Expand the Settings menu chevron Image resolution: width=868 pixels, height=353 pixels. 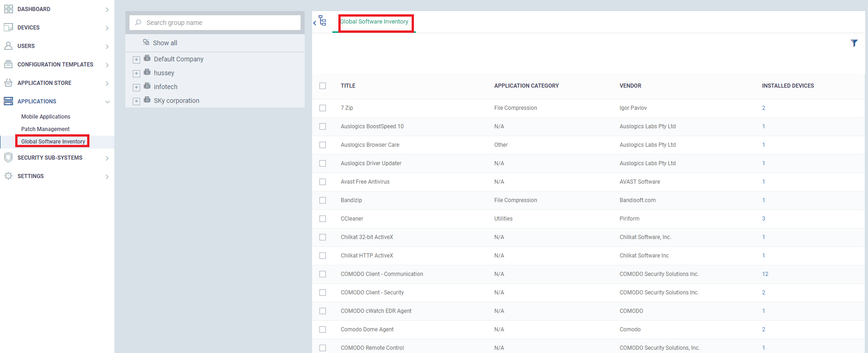pyautogui.click(x=107, y=177)
